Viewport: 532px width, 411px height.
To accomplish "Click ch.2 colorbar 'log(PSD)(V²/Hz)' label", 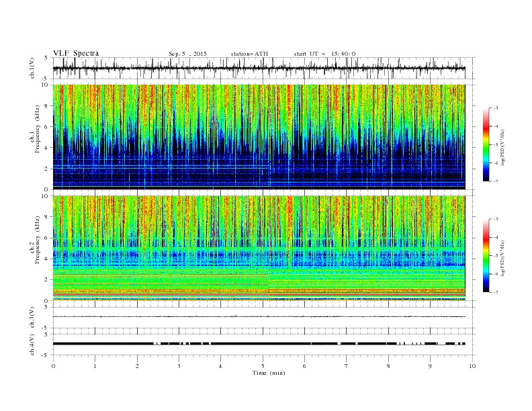I will tap(503, 257).
